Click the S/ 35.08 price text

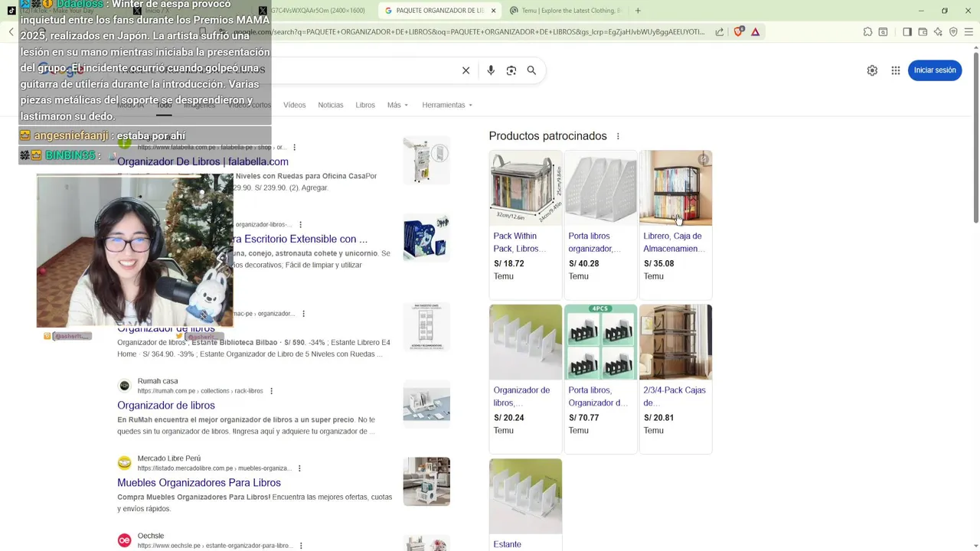[x=658, y=264]
